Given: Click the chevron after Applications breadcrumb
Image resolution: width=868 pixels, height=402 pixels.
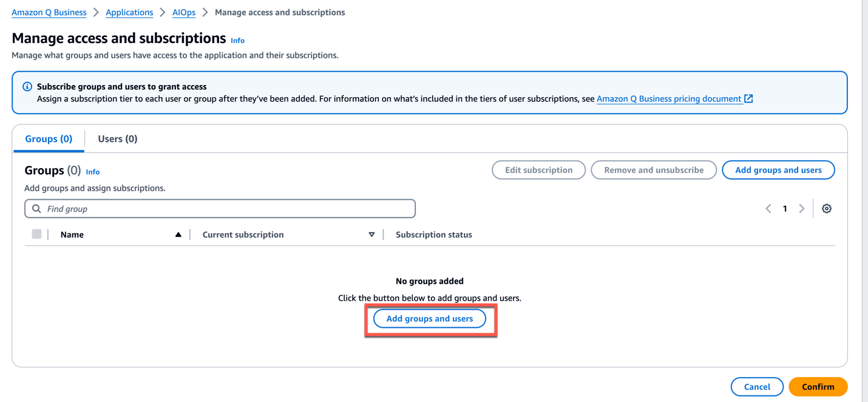Looking at the screenshot, I should [x=161, y=12].
